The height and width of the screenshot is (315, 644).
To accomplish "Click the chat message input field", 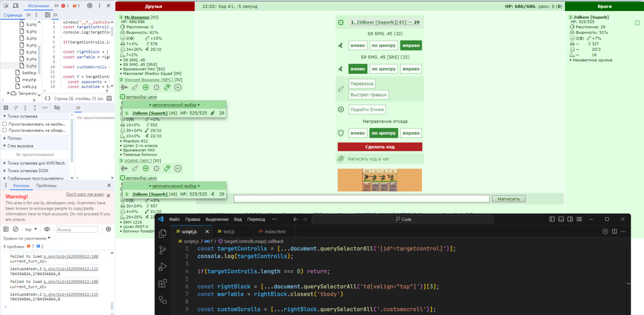I will [362, 199].
